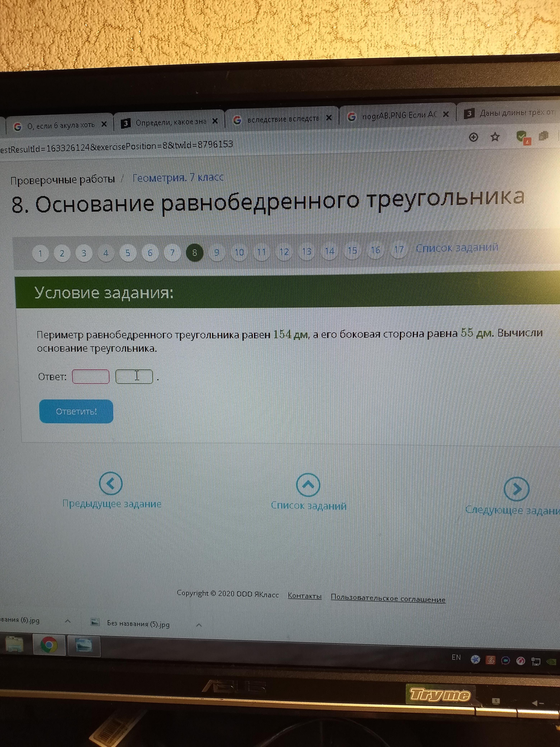This screenshot has width=560, height=747.
Task: Click the bookmark star icon
Action: click(x=495, y=137)
